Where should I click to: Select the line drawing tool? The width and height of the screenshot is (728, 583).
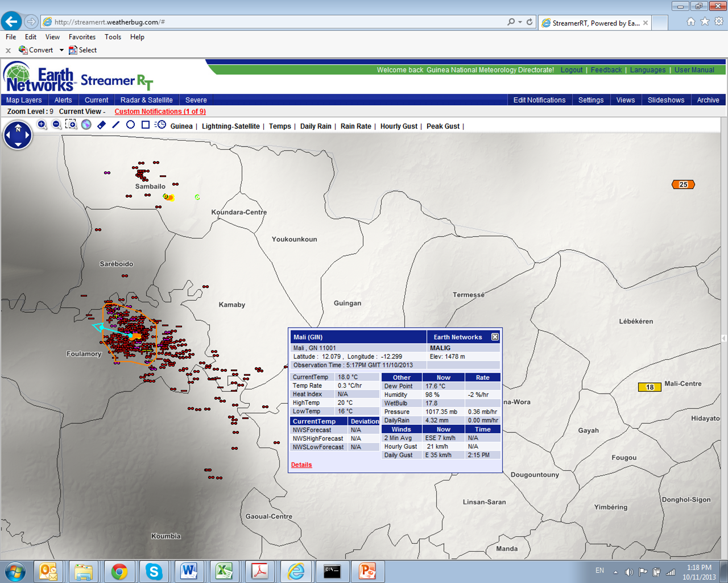click(x=116, y=125)
